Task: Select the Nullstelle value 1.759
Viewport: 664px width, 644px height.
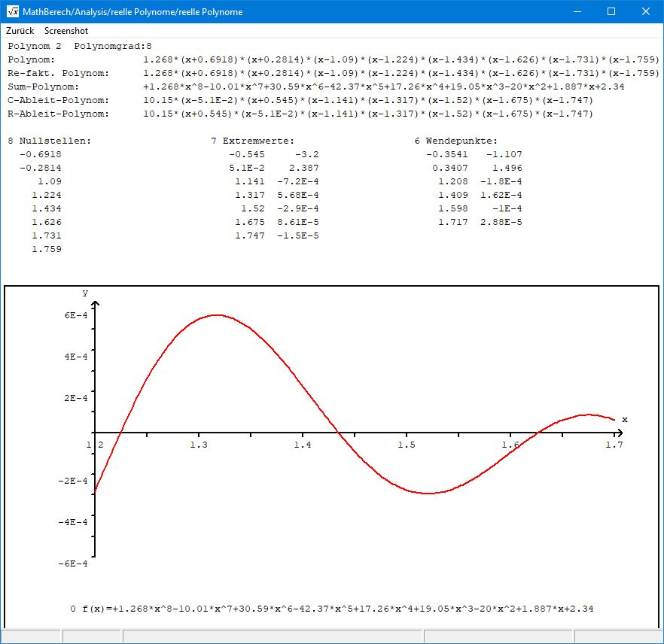Action: [x=47, y=249]
